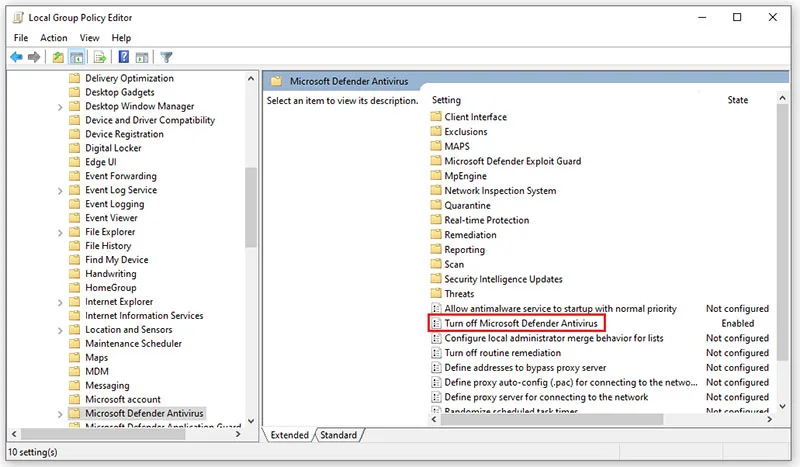Open the Help toolbar icon
Screen dimensions: 800x467
[123, 57]
